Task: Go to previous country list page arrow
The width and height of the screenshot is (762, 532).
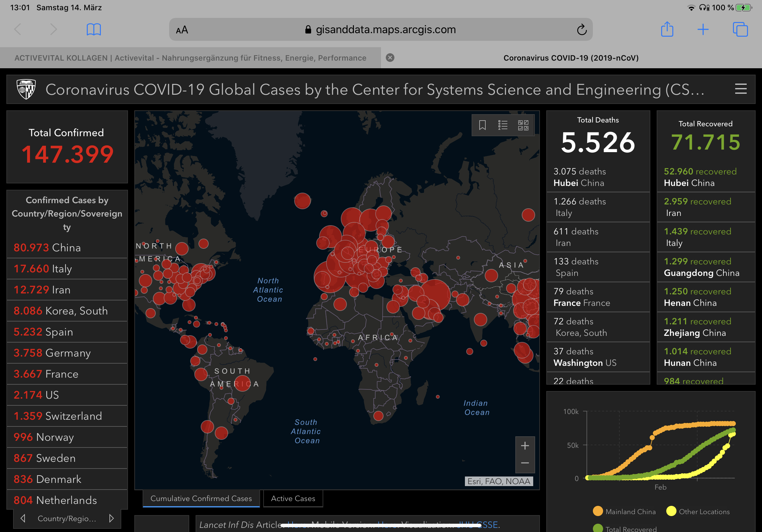Action: pos(23,518)
